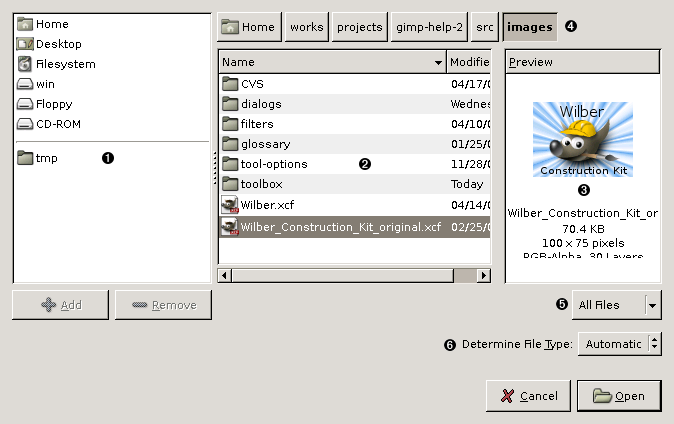Select Desktop in the places sidebar
This screenshot has width=674, height=424.
[x=58, y=44]
